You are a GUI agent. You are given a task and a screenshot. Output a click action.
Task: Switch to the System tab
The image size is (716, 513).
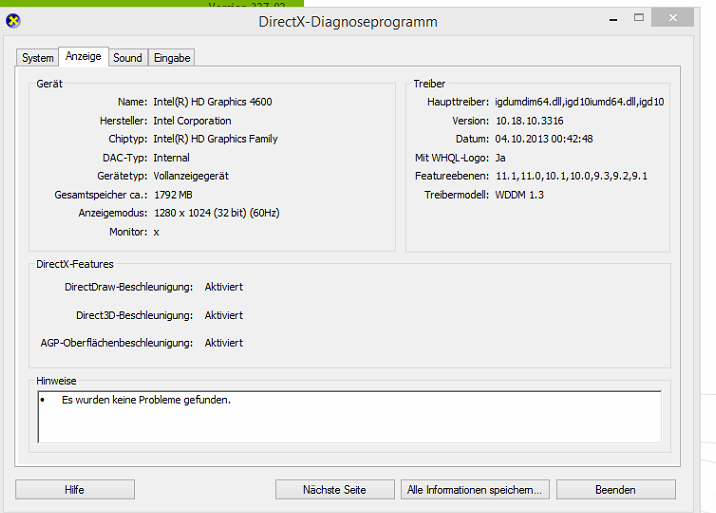(x=37, y=58)
